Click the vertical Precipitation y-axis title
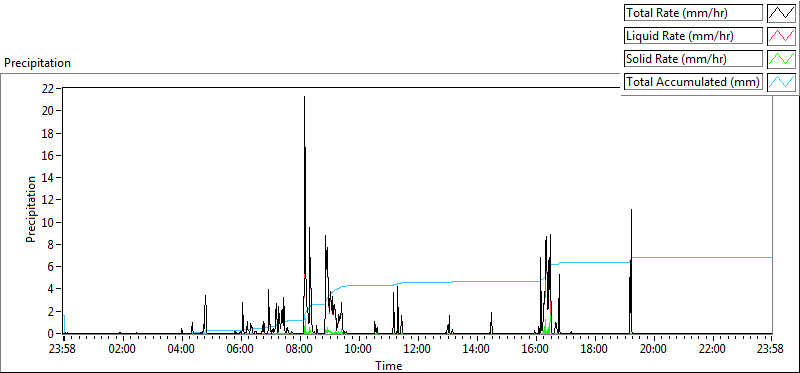Viewport: 800px width, 373px height. click(x=31, y=209)
